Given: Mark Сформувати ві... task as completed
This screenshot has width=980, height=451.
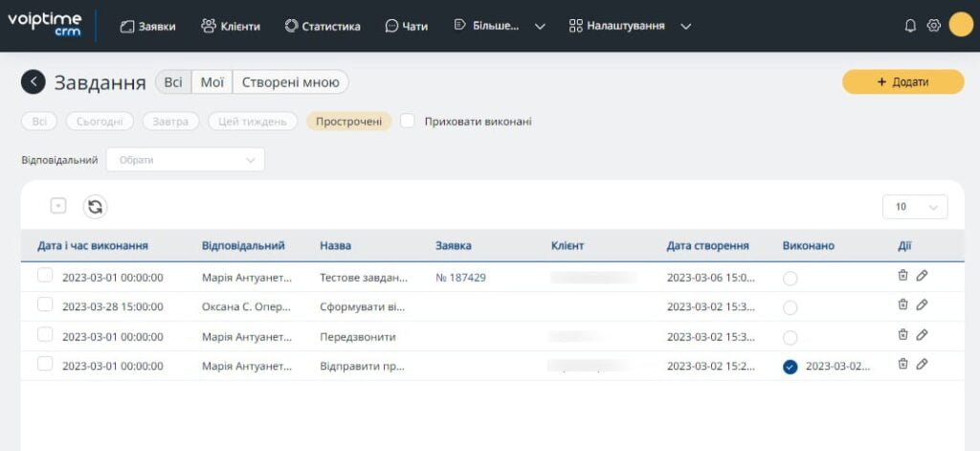Looking at the screenshot, I should (x=790, y=307).
